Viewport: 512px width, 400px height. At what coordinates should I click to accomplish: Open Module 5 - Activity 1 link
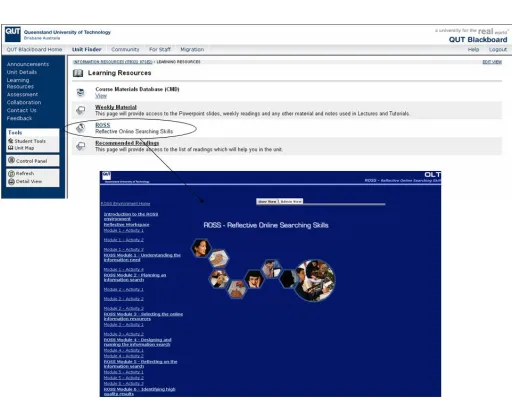coord(124,372)
